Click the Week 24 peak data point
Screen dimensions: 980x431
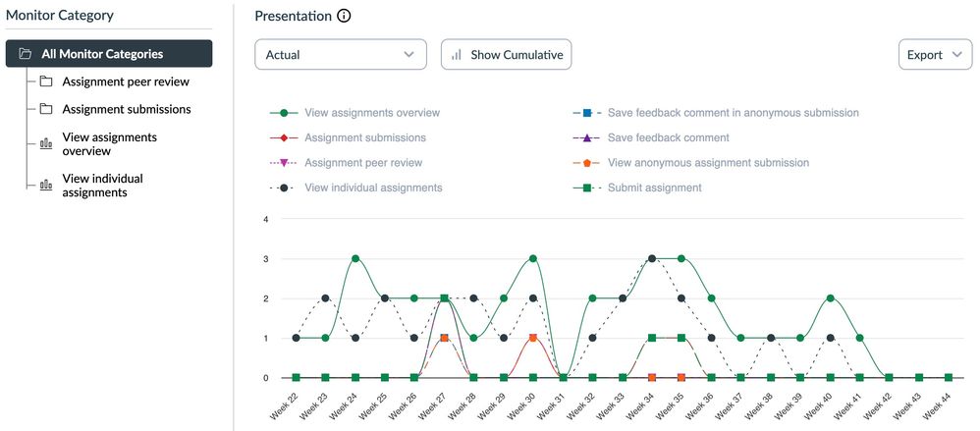tap(355, 259)
